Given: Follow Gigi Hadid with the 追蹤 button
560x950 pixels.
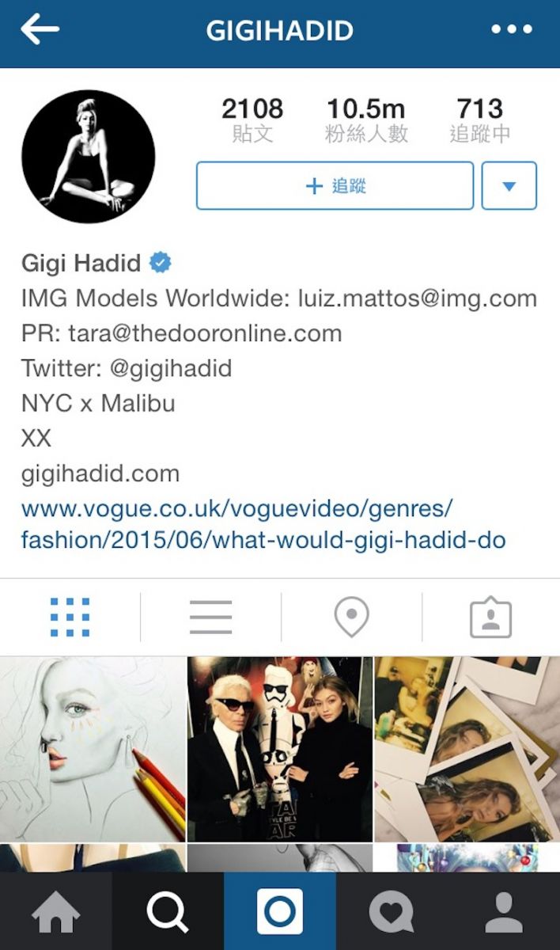Looking at the screenshot, I should tap(335, 186).
